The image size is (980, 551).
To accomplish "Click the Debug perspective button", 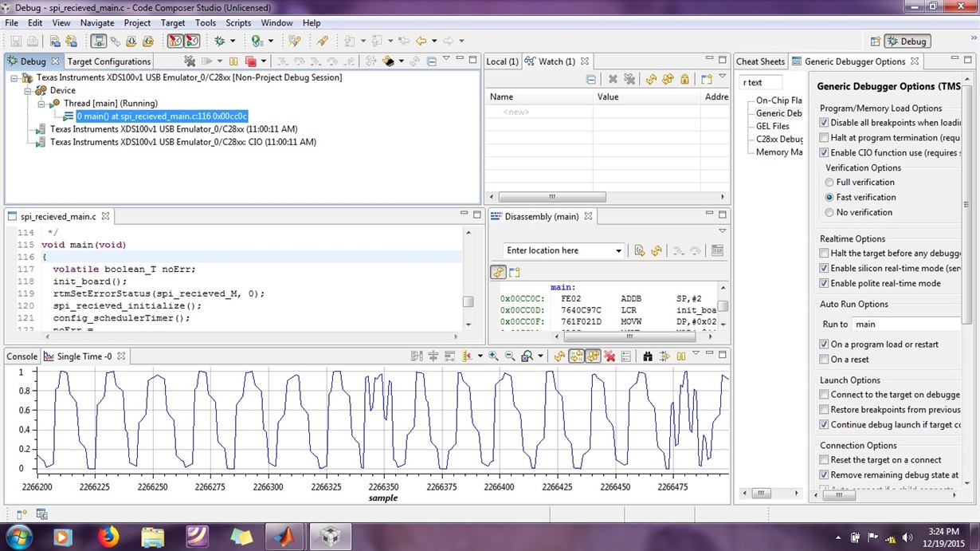I will pyautogui.click(x=907, y=41).
